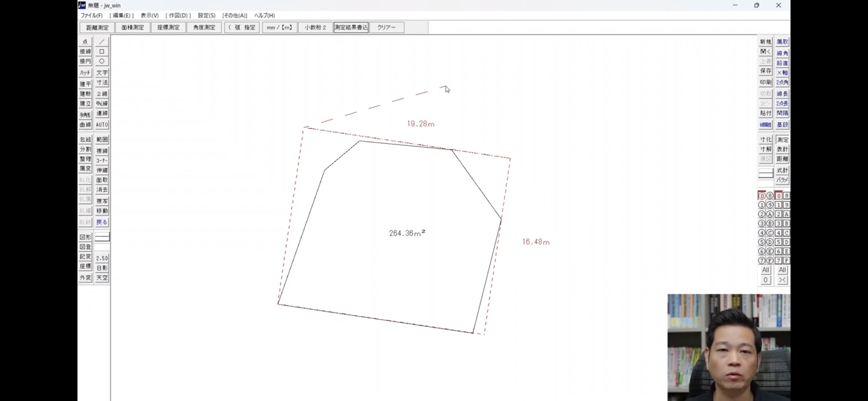Select the 複写 copy tool
Image resolution: width=868 pixels, height=401 pixels.
coord(102,201)
